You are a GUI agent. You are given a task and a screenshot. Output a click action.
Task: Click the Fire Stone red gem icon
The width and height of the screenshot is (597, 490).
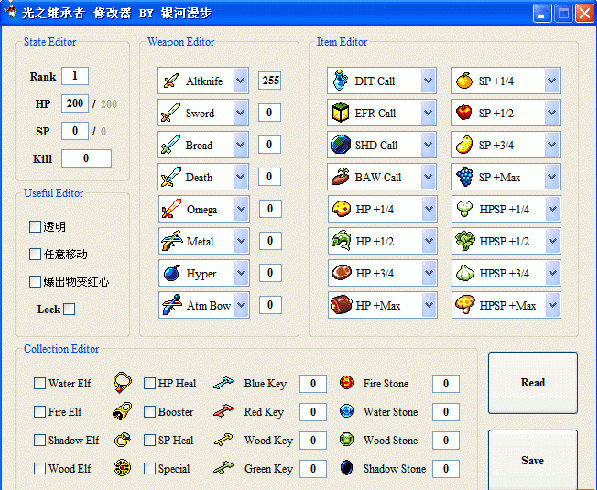(347, 382)
